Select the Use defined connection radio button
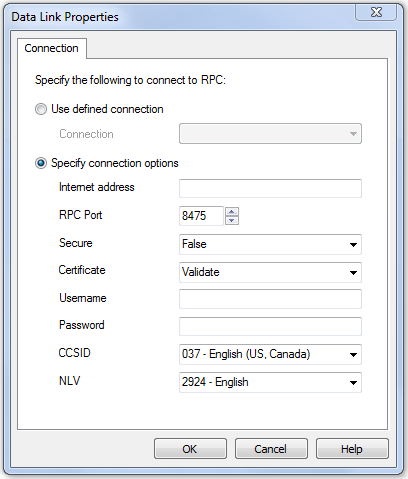The width and height of the screenshot is (408, 479). coord(41,109)
